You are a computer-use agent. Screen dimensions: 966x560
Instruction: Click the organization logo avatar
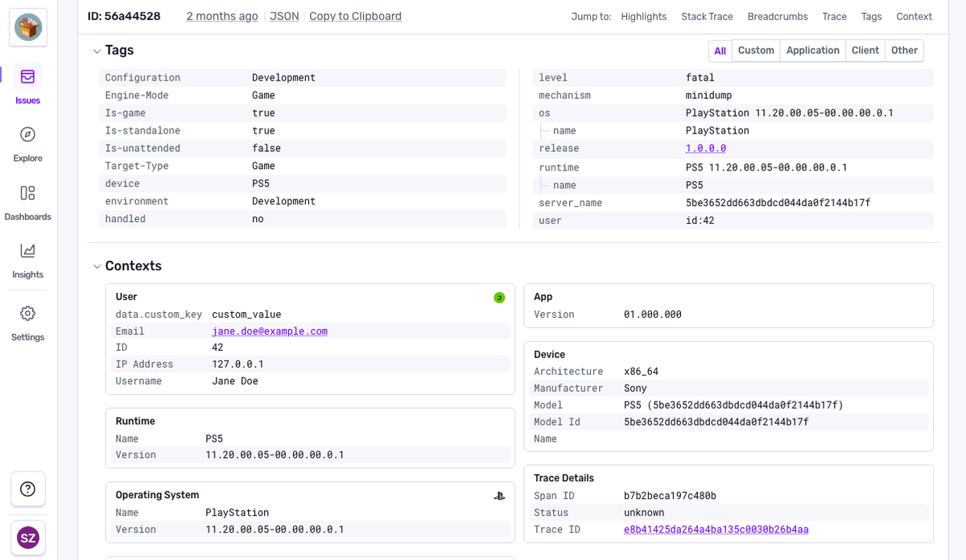coord(28,27)
